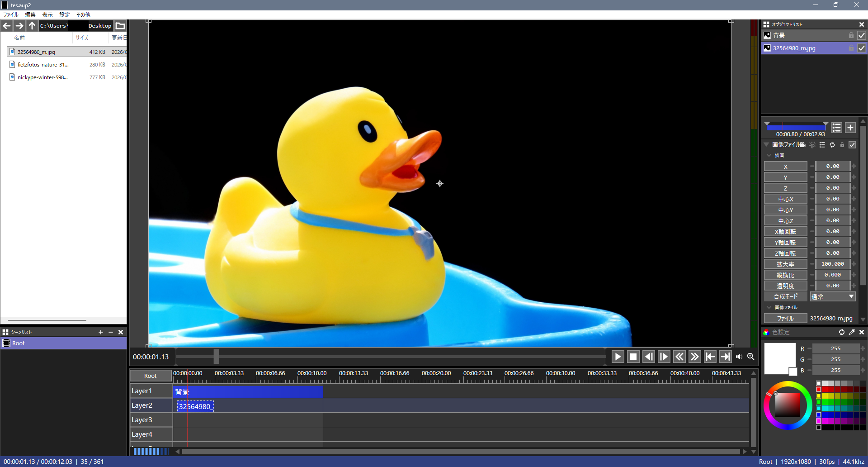Collapse the 画像ファイル section triangle

pyautogui.click(x=766, y=145)
